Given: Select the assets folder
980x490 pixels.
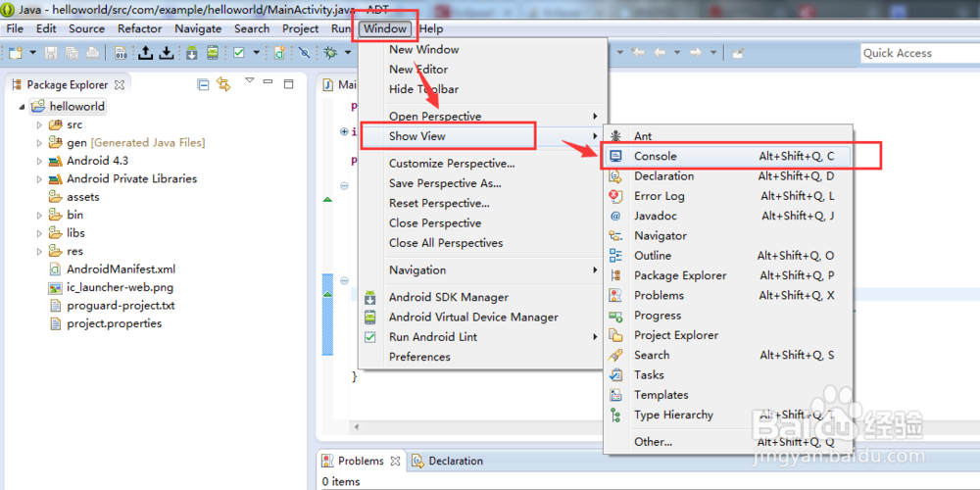Looking at the screenshot, I should pyautogui.click(x=74, y=197).
